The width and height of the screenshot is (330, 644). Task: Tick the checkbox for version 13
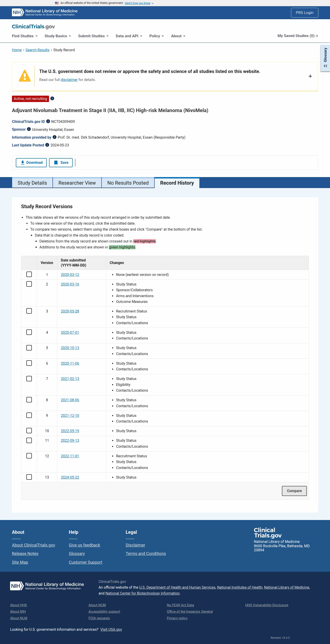tap(29, 477)
